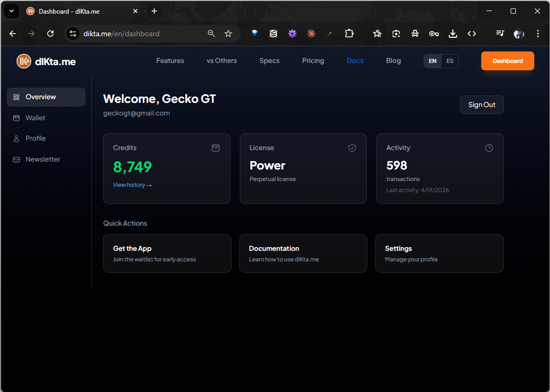Click the downloads icon in the browser toolbar

452,33
